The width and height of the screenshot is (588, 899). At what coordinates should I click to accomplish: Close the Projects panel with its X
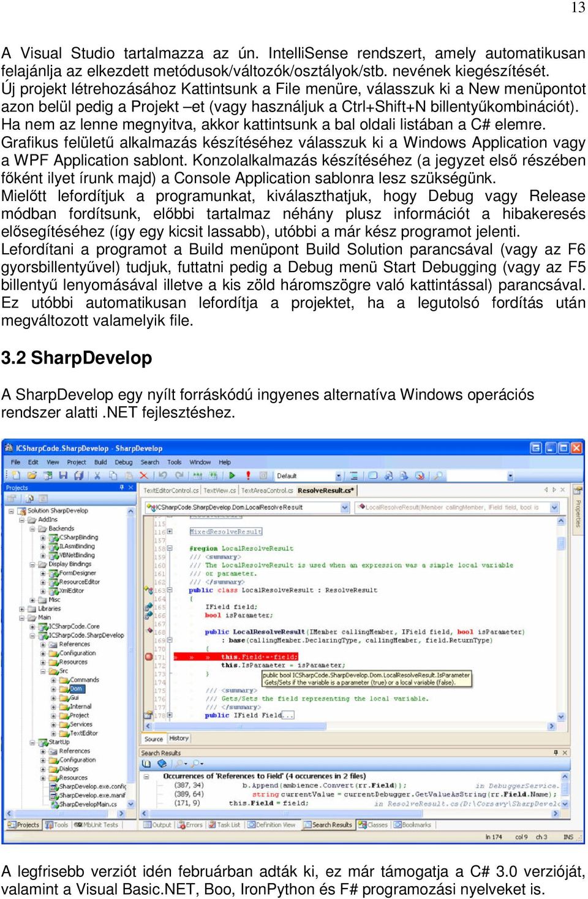coord(130,488)
